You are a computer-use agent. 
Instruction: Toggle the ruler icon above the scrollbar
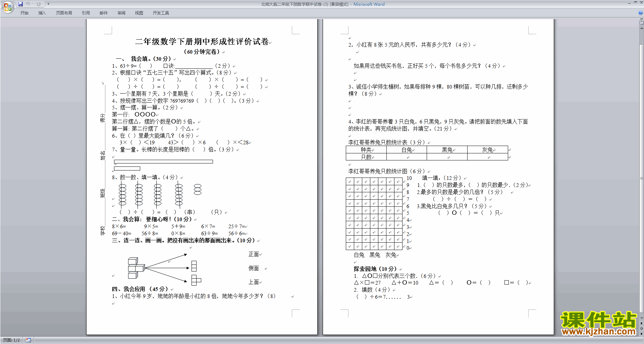[642, 23]
